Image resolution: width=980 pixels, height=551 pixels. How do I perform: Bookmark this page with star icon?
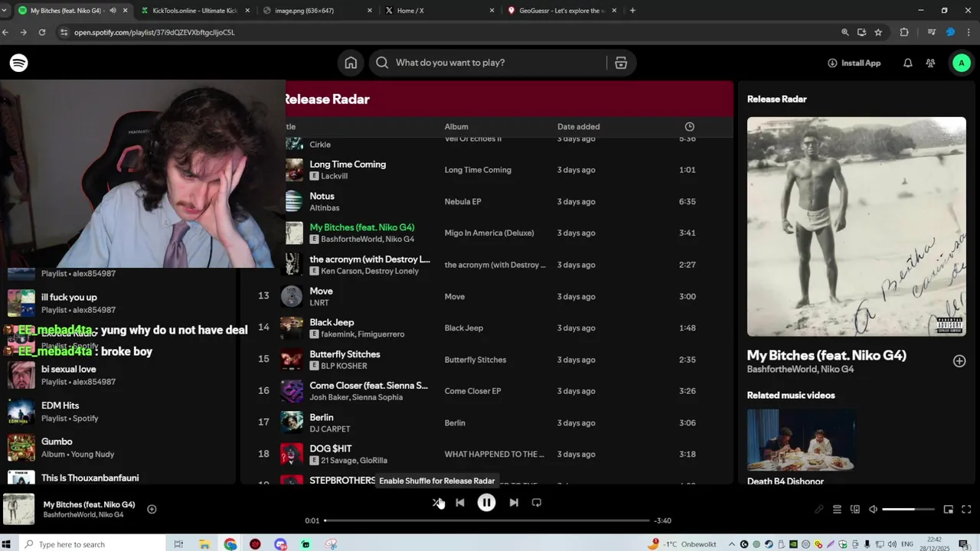pos(878,32)
